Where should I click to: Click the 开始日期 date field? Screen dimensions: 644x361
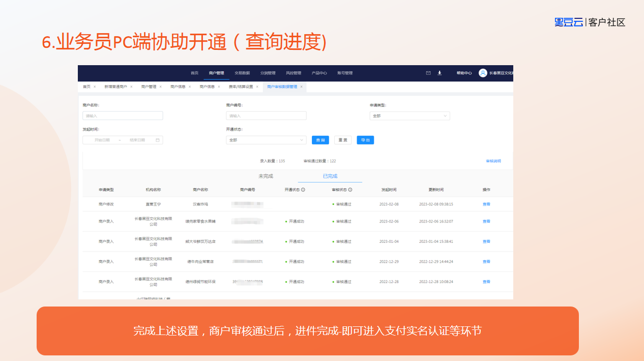click(102, 140)
